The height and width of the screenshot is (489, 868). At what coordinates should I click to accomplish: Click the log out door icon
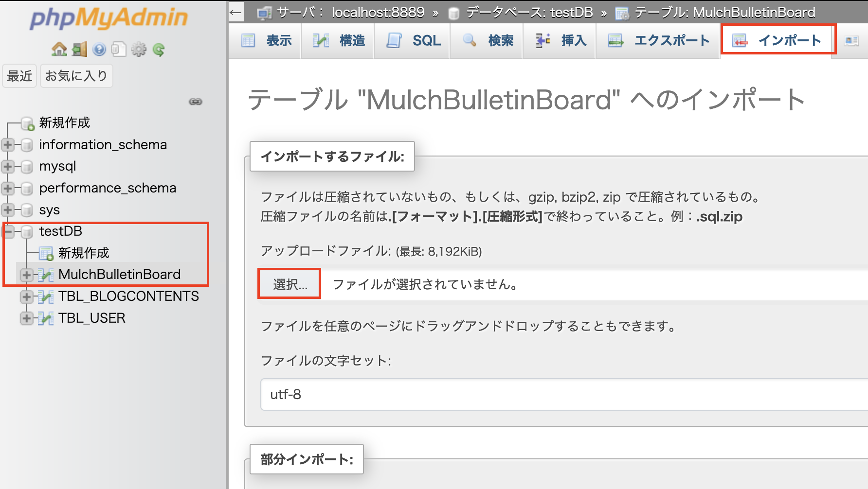pyautogui.click(x=79, y=49)
